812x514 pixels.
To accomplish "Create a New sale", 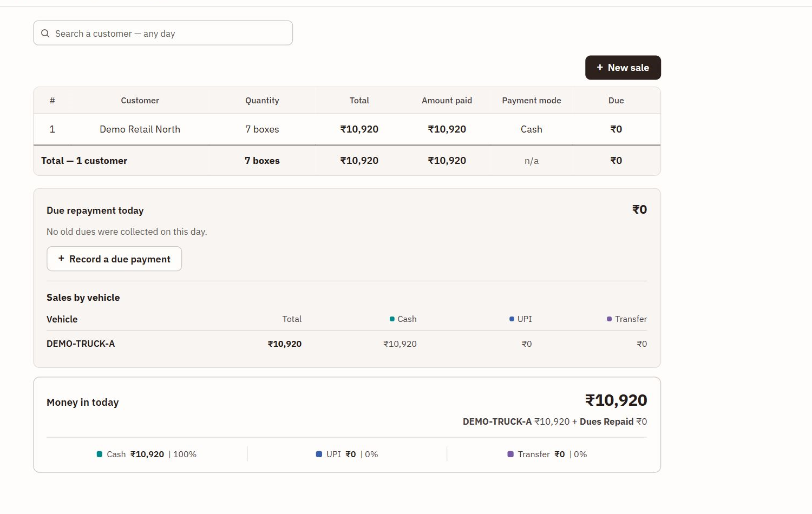I will [x=623, y=68].
